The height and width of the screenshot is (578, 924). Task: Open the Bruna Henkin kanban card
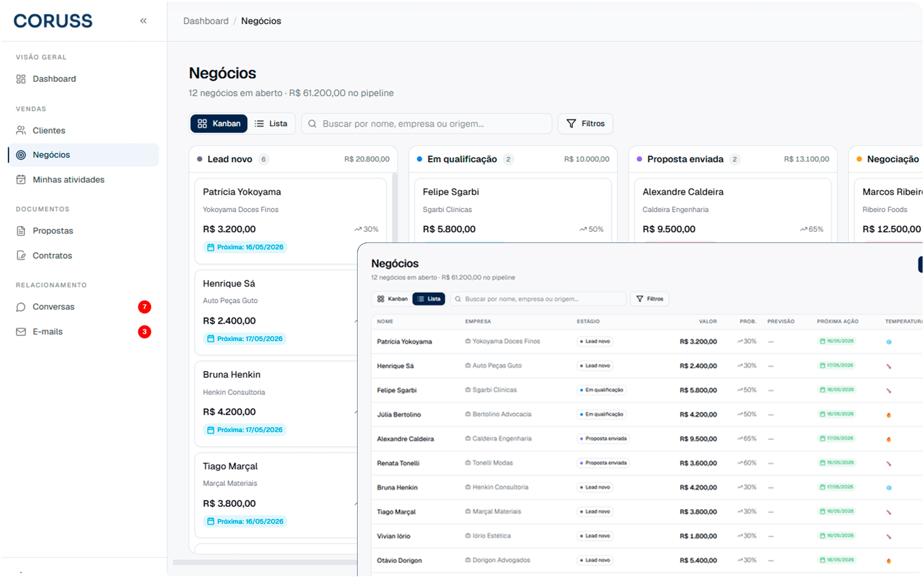point(276,404)
